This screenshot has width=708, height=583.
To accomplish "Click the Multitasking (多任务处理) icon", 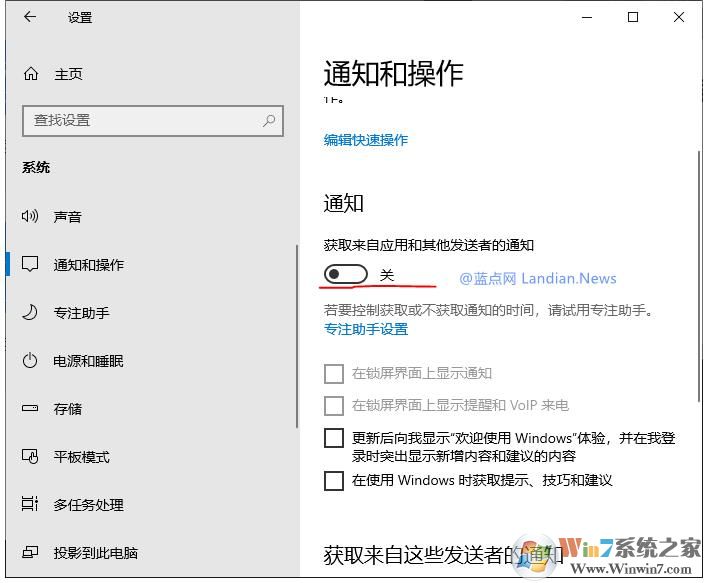I will pyautogui.click(x=31, y=505).
